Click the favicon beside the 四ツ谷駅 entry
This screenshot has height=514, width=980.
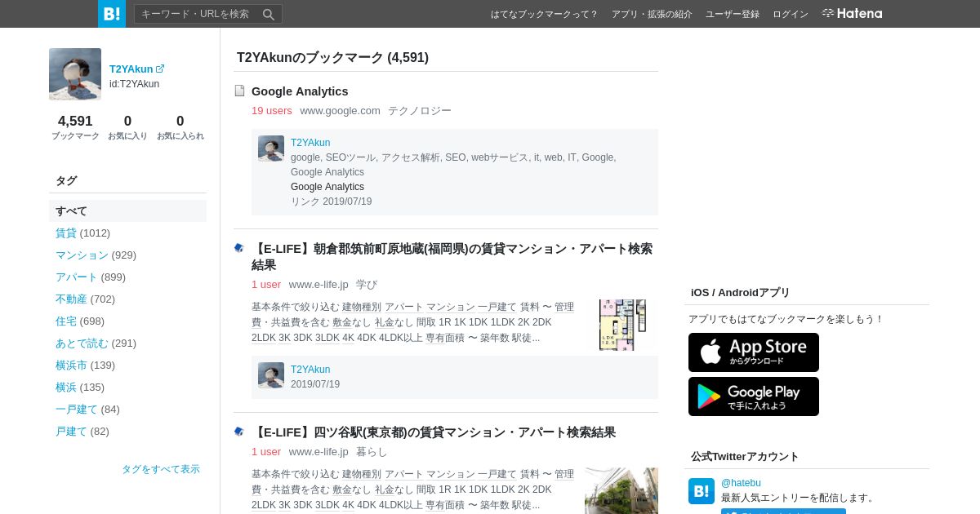[239, 431]
